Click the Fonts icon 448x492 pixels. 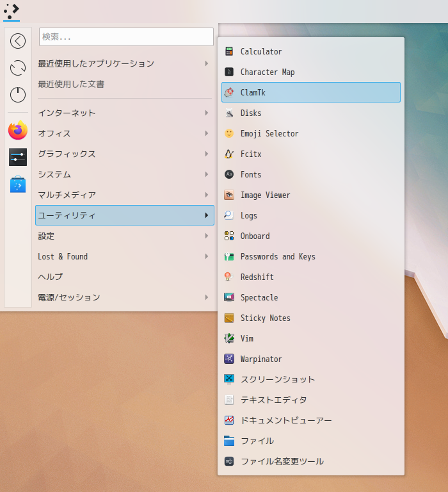pyautogui.click(x=229, y=174)
